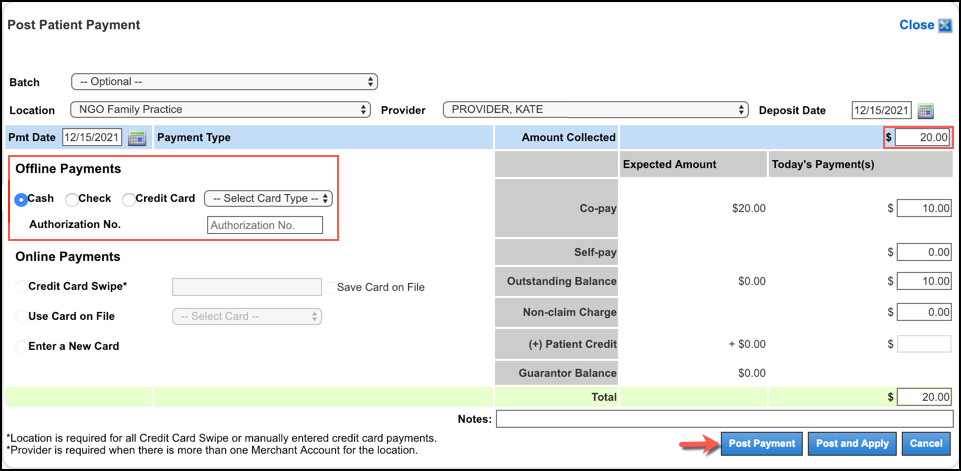
Task: Open the Batch dropdown
Action: pos(224,82)
